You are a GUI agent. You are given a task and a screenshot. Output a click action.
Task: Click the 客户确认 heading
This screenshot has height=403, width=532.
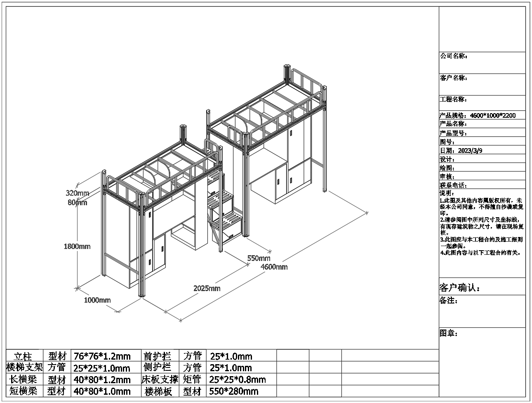pos(460,288)
